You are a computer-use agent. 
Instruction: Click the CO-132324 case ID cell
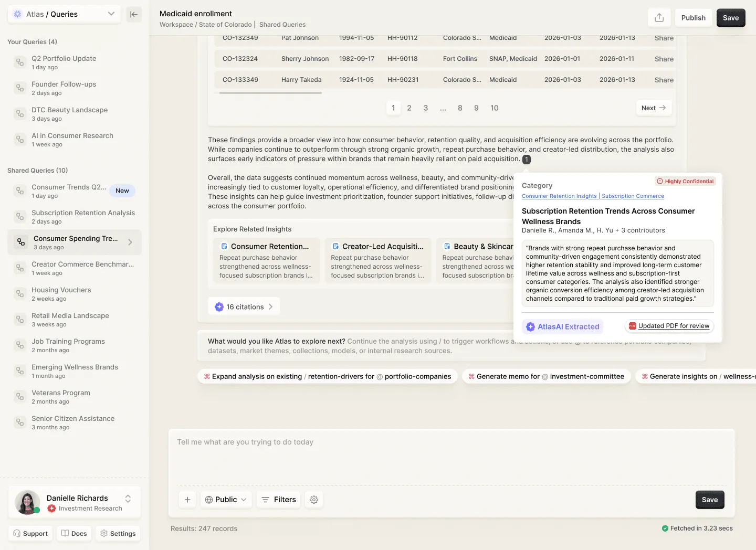pos(240,59)
